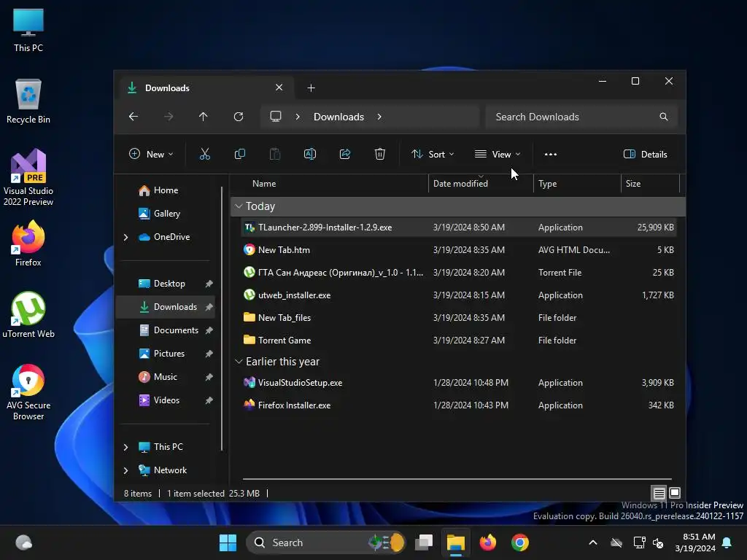Open the See more options ellipsis
The image size is (747, 560).
(x=551, y=155)
